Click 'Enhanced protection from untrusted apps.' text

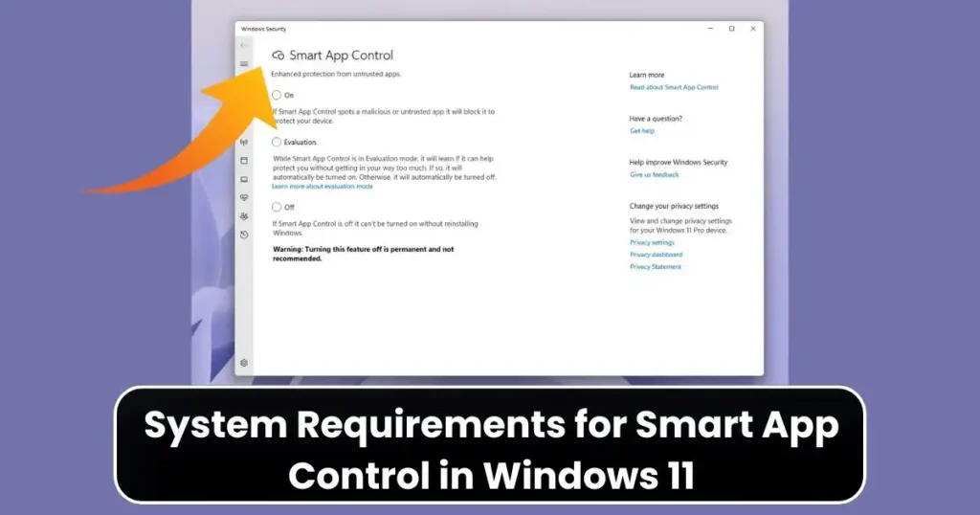point(336,74)
